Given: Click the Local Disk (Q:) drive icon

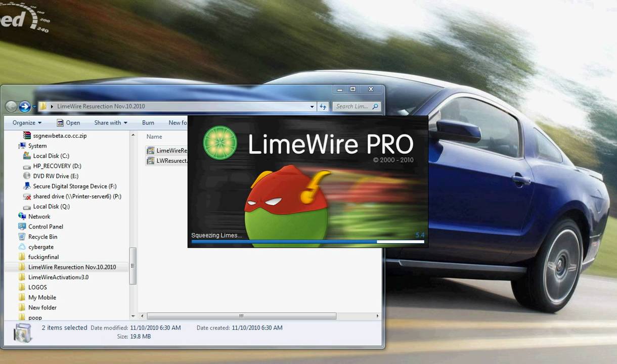Looking at the screenshot, I should coord(27,206).
